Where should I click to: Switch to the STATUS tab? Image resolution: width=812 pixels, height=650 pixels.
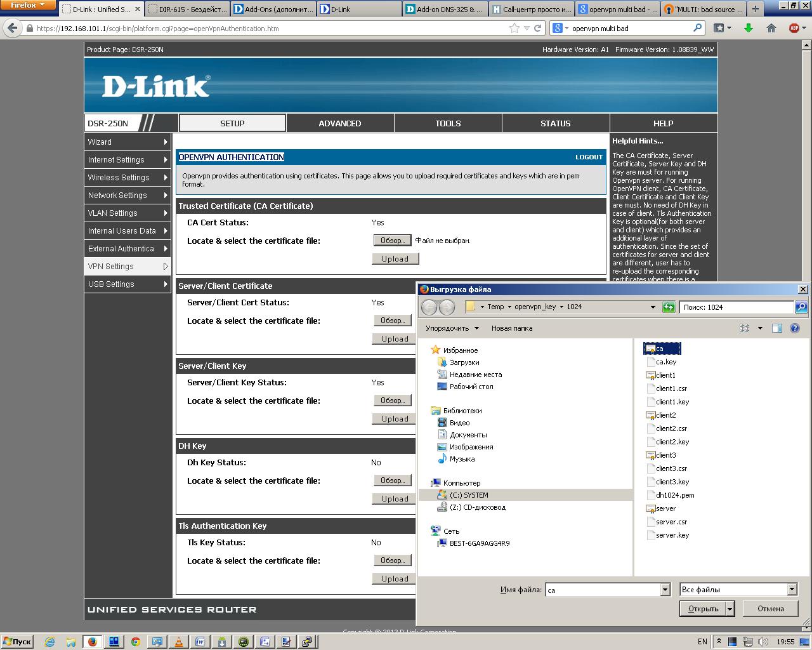click(556, 123)
